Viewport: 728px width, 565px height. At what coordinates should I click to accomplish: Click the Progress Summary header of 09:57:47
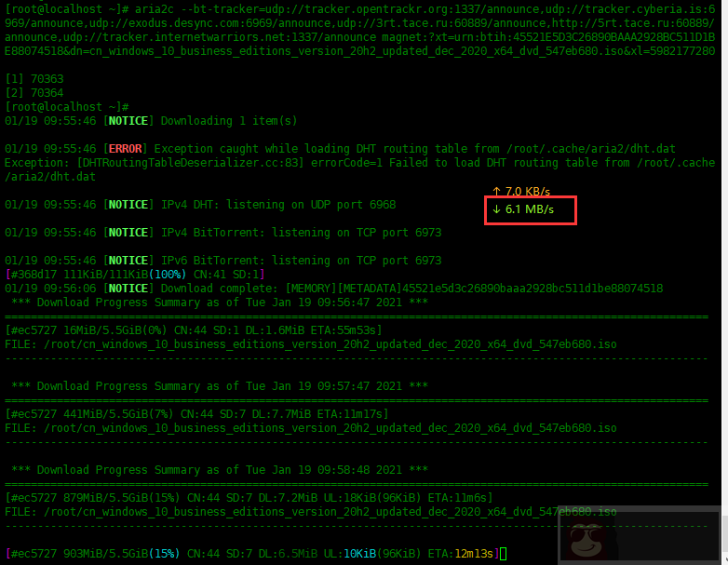coord(220,385)
